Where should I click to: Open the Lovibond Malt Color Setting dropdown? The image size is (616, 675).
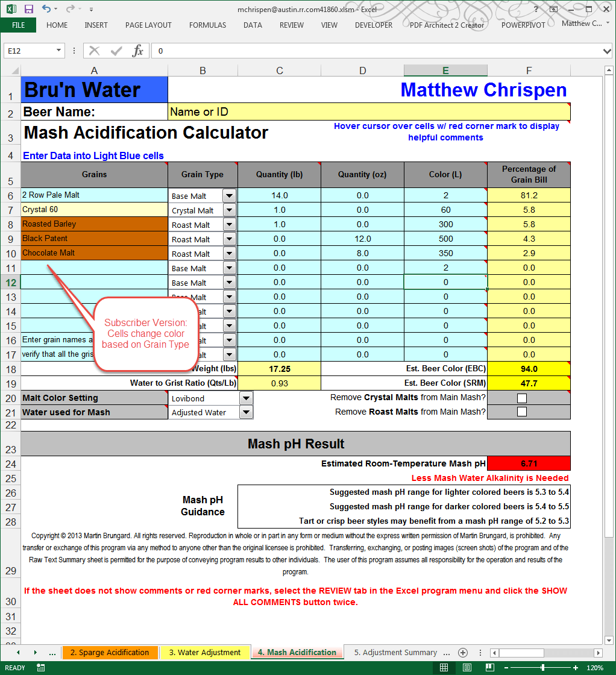246,398
